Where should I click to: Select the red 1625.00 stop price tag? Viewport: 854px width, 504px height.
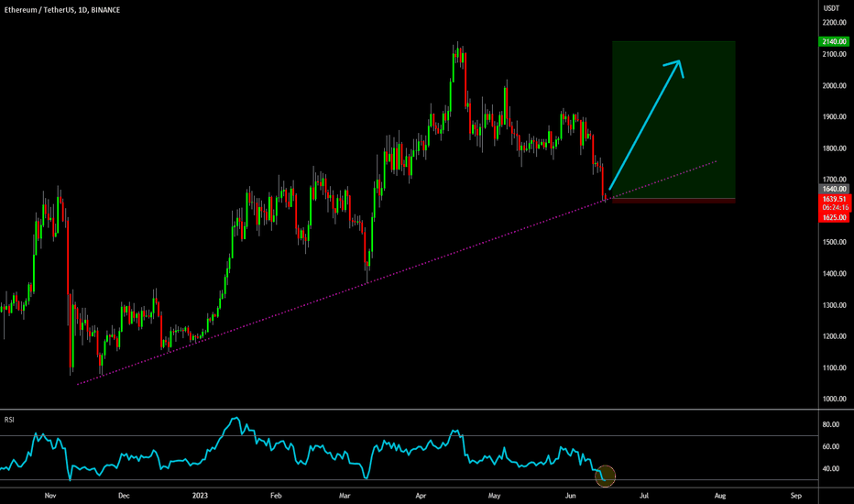pos(835,217)
